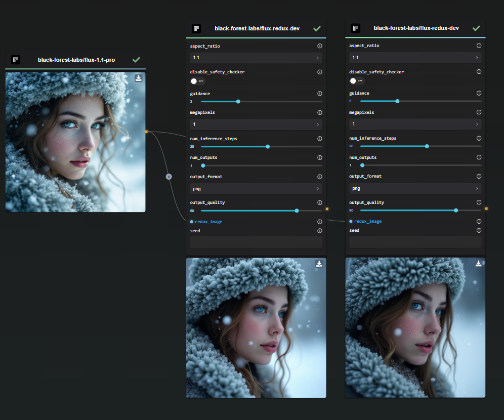Open megapixels dropdown in right node
504x420 pixels.
pos(415,124)
